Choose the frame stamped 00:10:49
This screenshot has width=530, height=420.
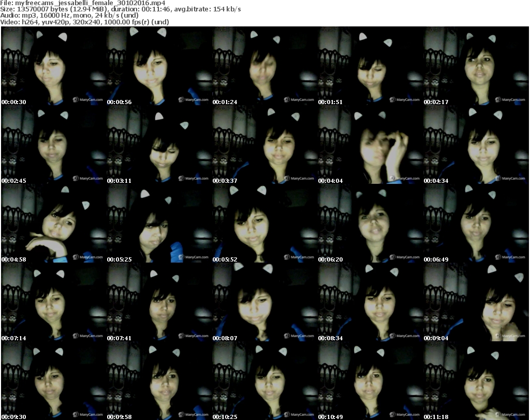(371, 381)
